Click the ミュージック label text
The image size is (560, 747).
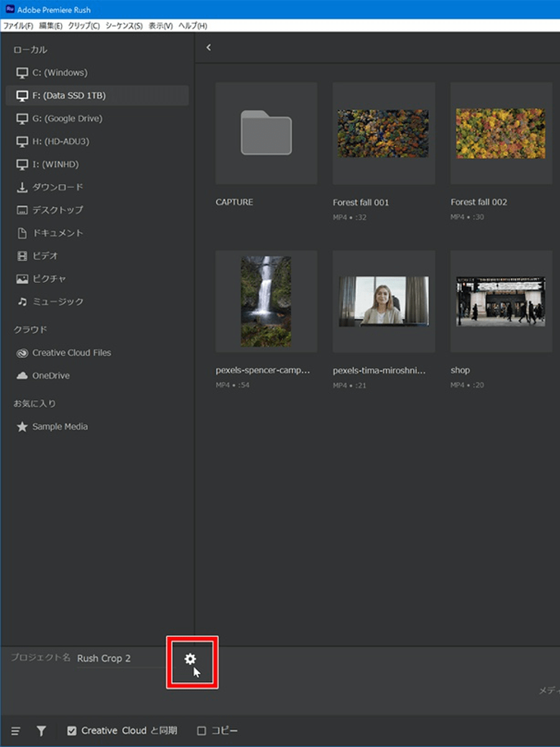coord(58,302)
